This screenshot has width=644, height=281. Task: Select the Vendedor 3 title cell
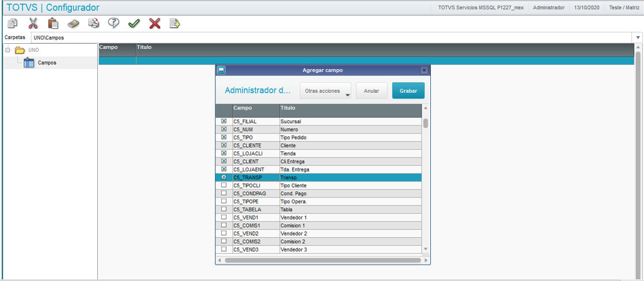point(350,249)
